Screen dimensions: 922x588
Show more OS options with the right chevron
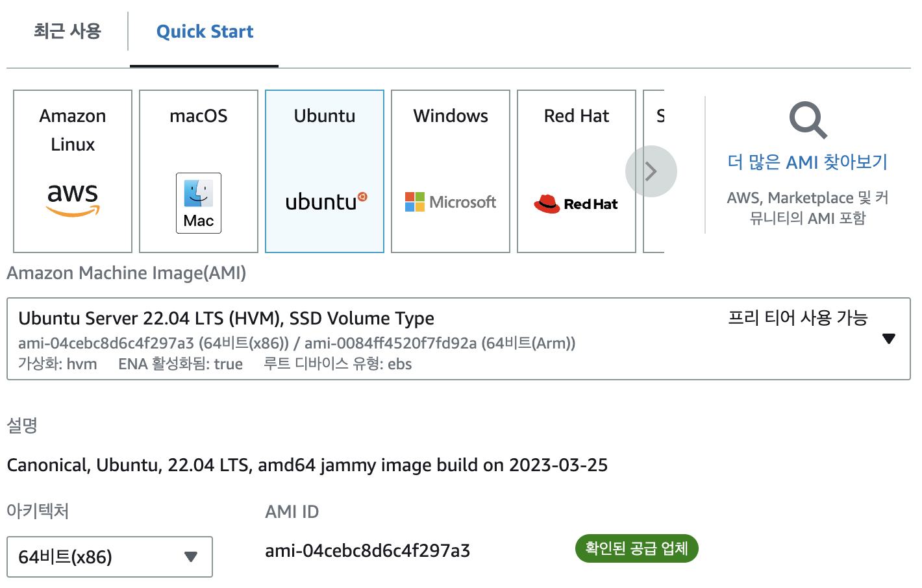coord(651,171)
